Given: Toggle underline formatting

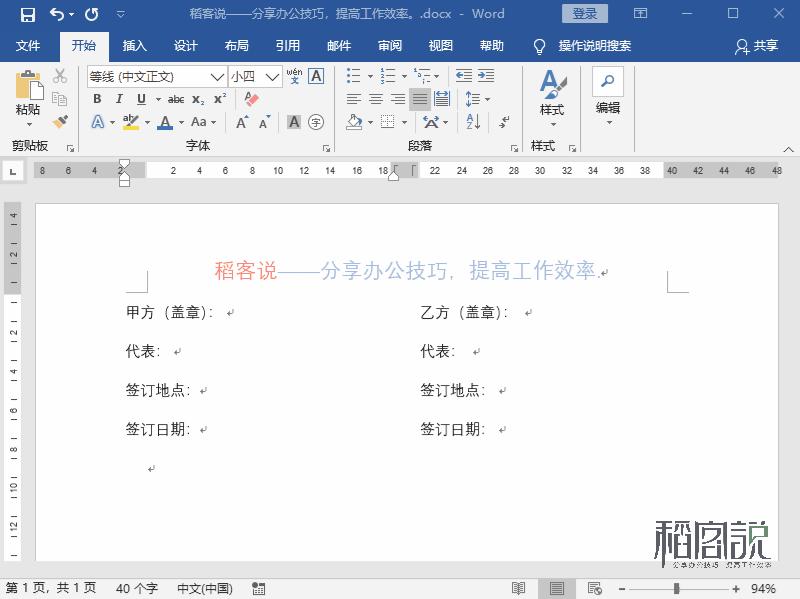Looking at the screenshot, I should 140,99.
